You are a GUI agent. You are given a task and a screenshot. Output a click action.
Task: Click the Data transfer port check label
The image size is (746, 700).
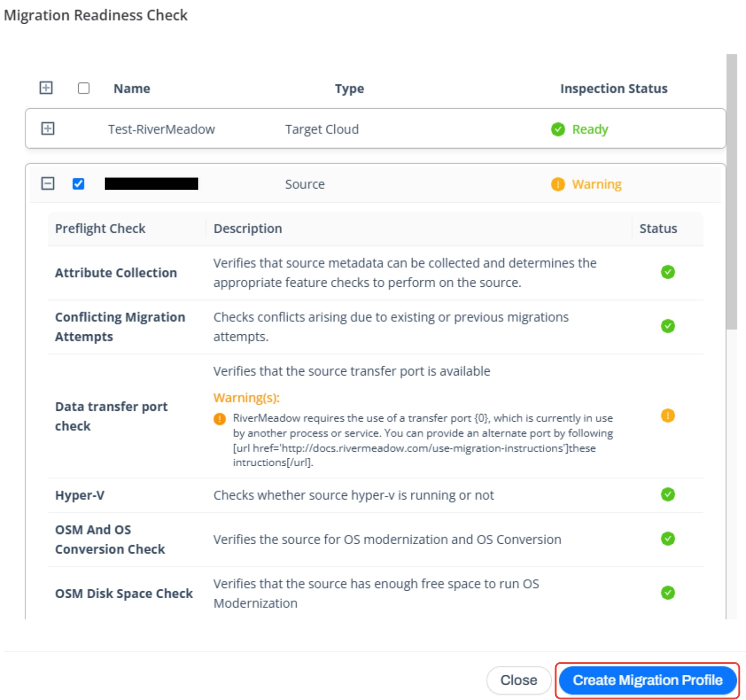(x=111, y=416)
